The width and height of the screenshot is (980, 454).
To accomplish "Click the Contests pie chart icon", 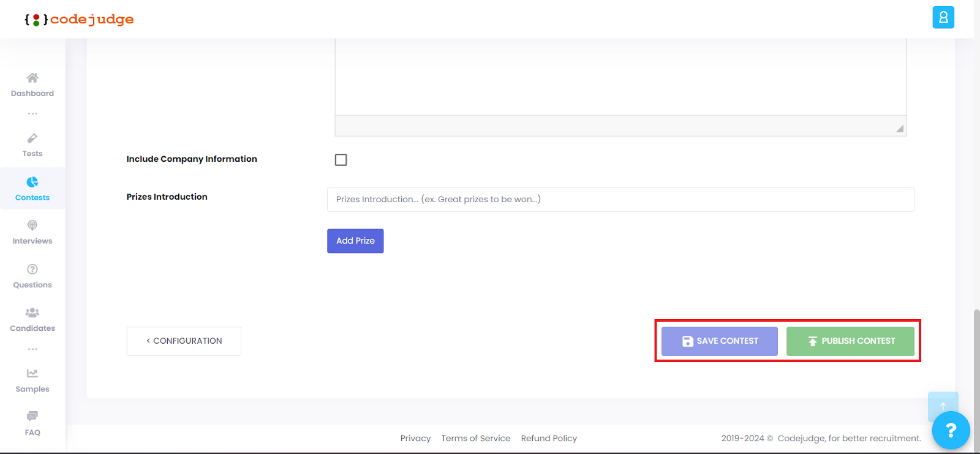I will click(32, 182).
